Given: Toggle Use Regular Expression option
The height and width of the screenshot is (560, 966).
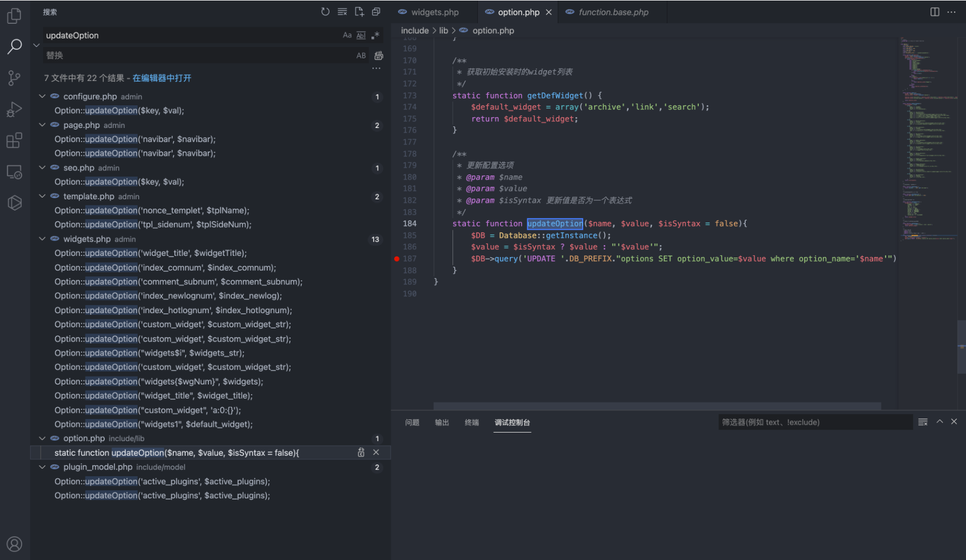Looking at the screenshot, I should pos(375,35).
